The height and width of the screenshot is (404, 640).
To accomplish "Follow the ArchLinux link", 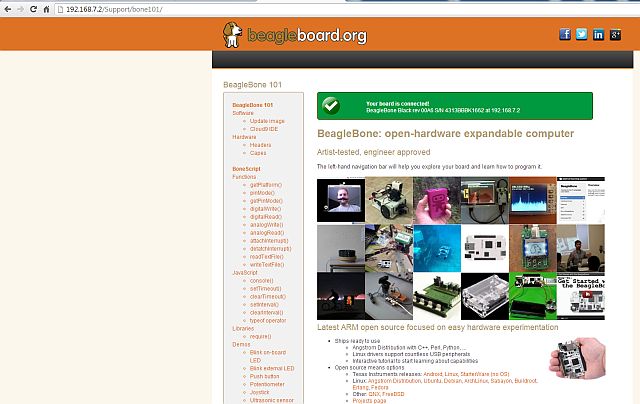I will coord(474,381).
